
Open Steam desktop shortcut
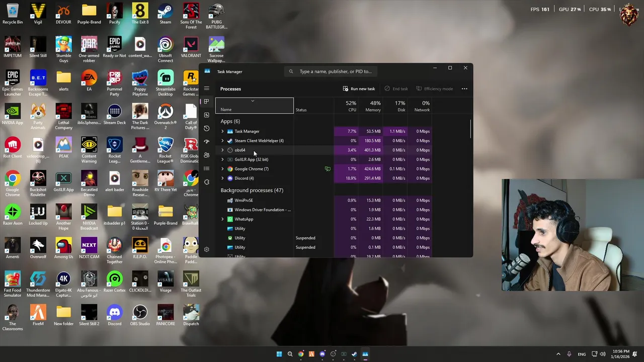pyautogui.click(x=166, y=14)
